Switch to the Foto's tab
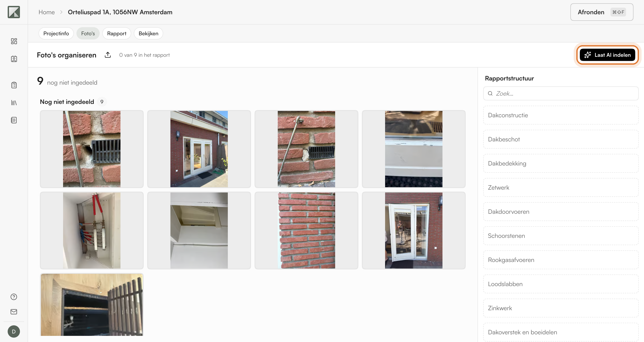The width and height of the screenshot is (644, 342). pyautogui.click(x=88, y=33)
